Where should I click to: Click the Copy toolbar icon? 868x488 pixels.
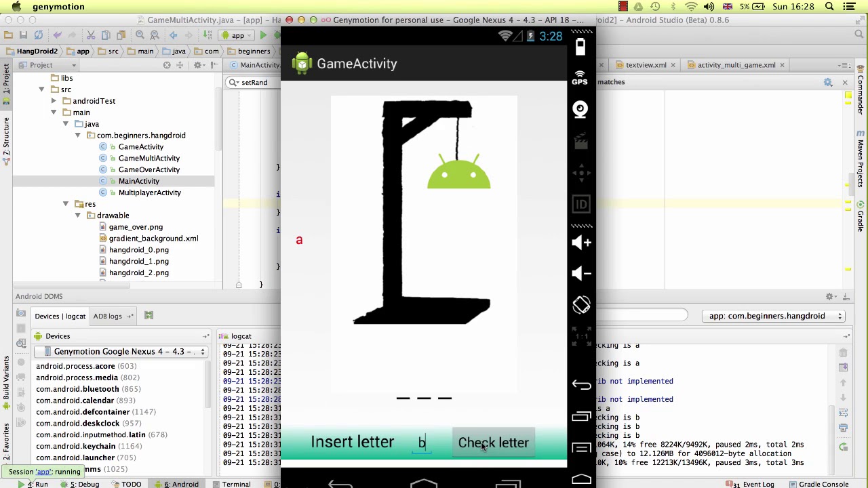(x=106, y=35)
